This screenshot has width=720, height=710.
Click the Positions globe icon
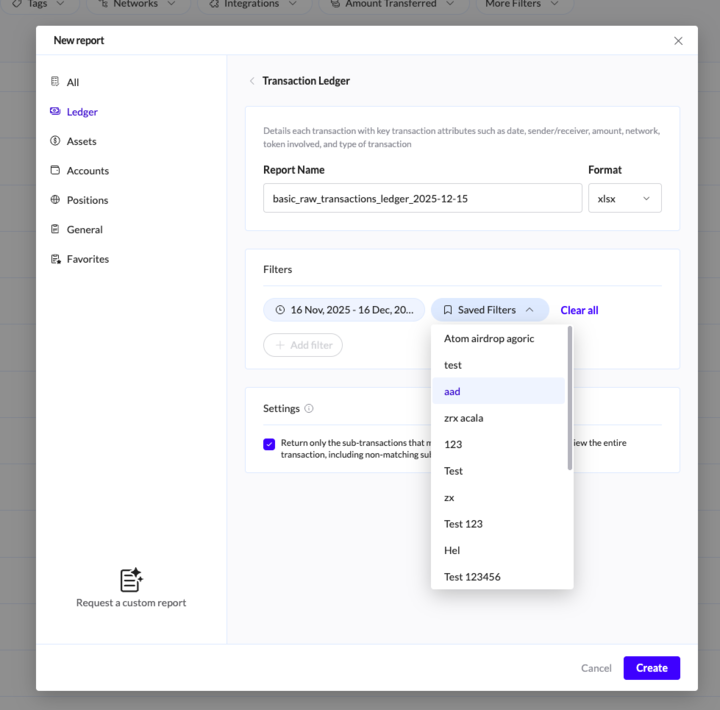pos(55,200)
